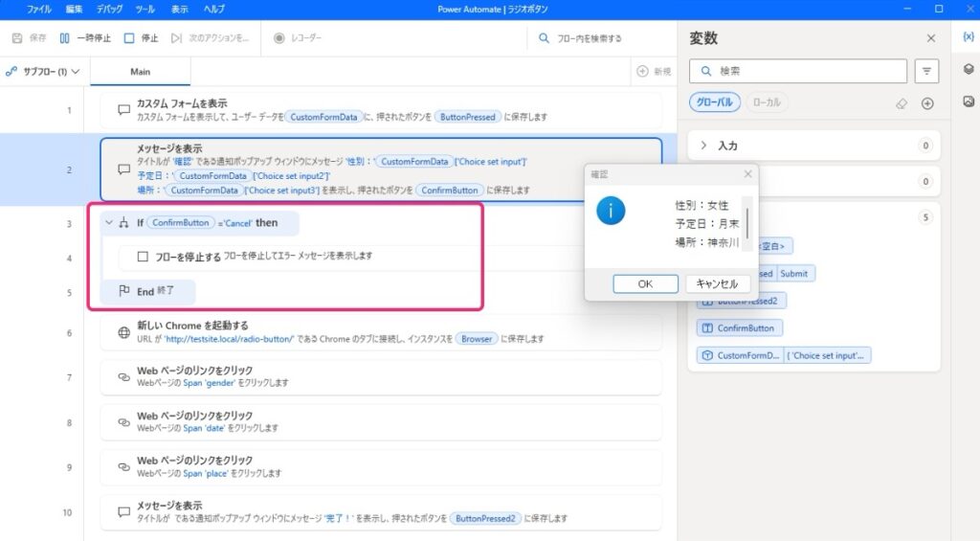Click the Browser variable in step 6
Screen dimensions: 980x541
(477, 339)
